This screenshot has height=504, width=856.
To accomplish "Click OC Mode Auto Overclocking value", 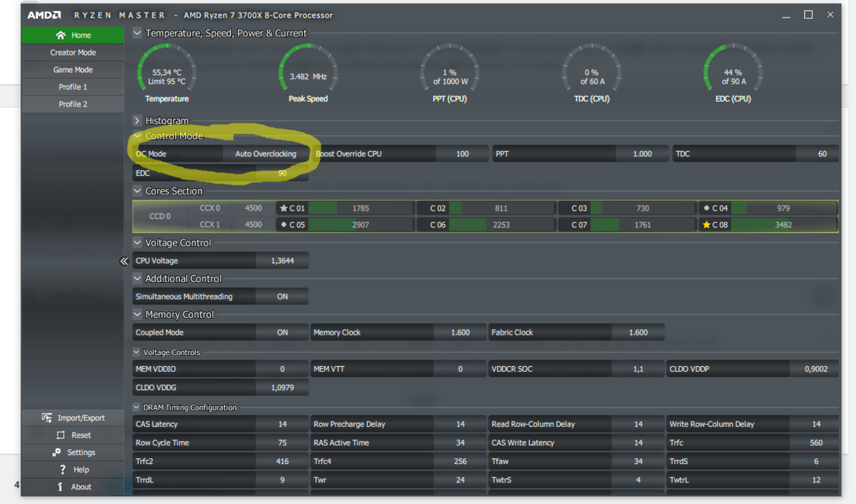I will (x=266, y=154).
